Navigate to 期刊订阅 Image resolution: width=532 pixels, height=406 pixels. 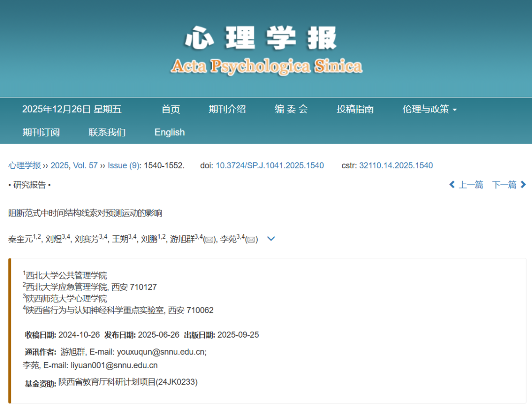(x=41, y=132)
